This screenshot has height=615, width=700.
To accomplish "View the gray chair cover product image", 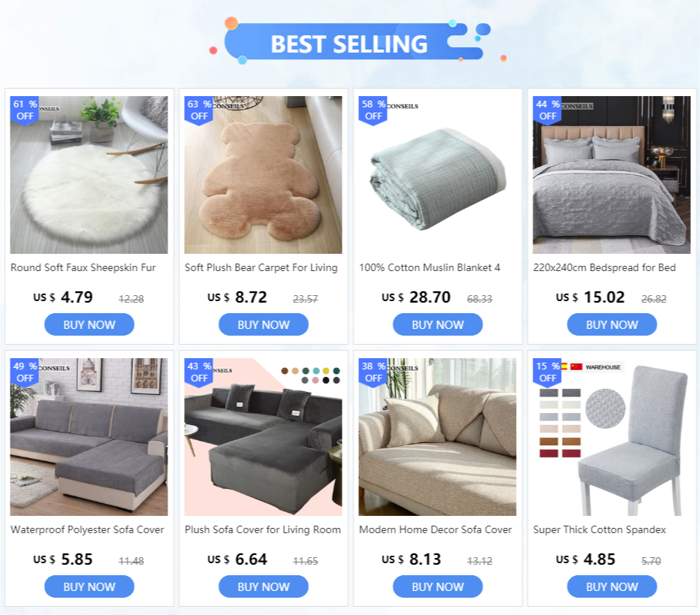I will 611,437.
